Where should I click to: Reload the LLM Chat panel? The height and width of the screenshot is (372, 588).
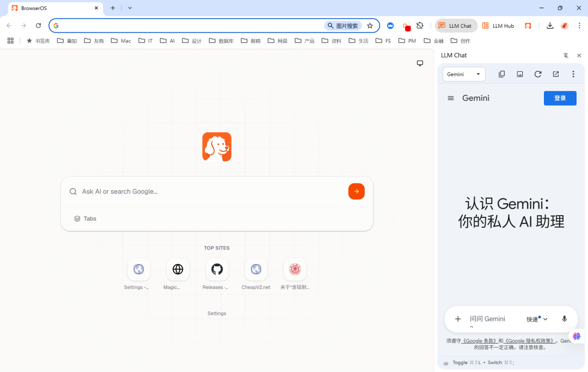click(x=538, y=74)
